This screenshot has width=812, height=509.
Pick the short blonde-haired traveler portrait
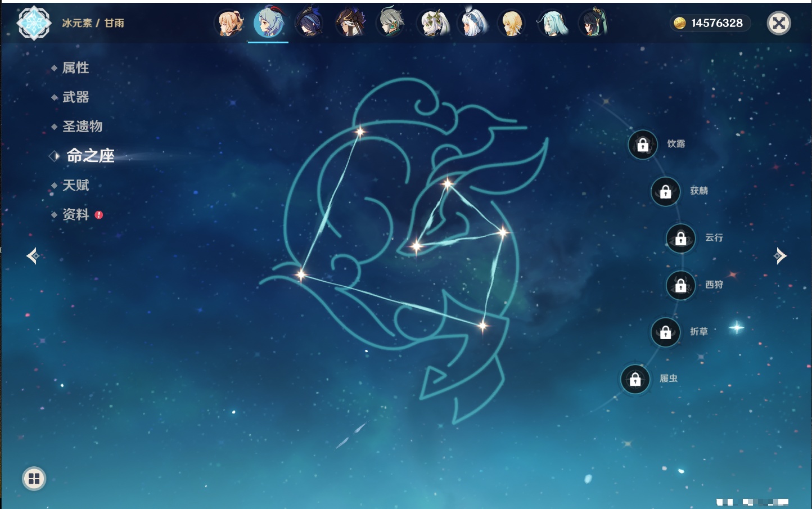point(513,23)
